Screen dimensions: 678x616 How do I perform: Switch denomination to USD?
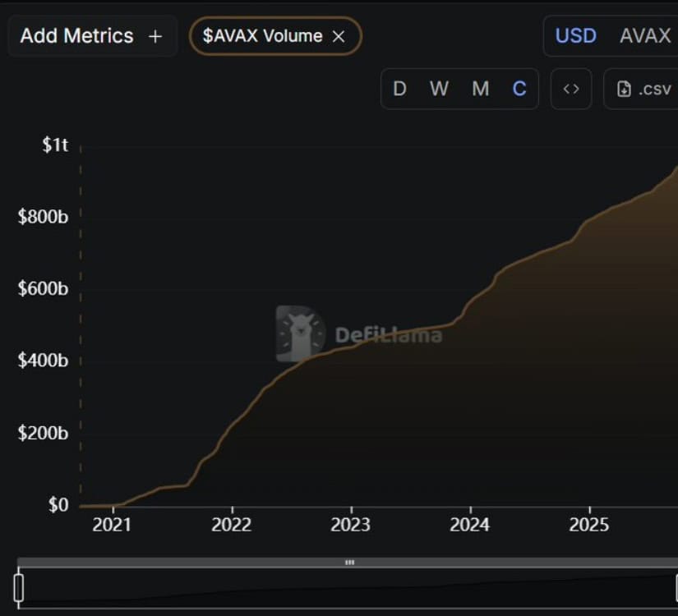tap(575, 36)
